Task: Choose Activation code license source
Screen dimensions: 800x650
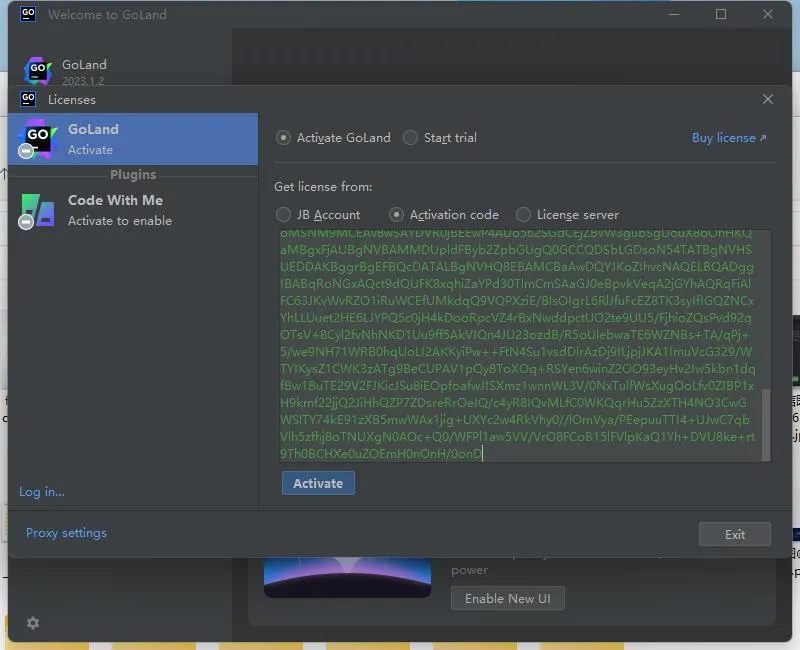Action: point(396,215)
